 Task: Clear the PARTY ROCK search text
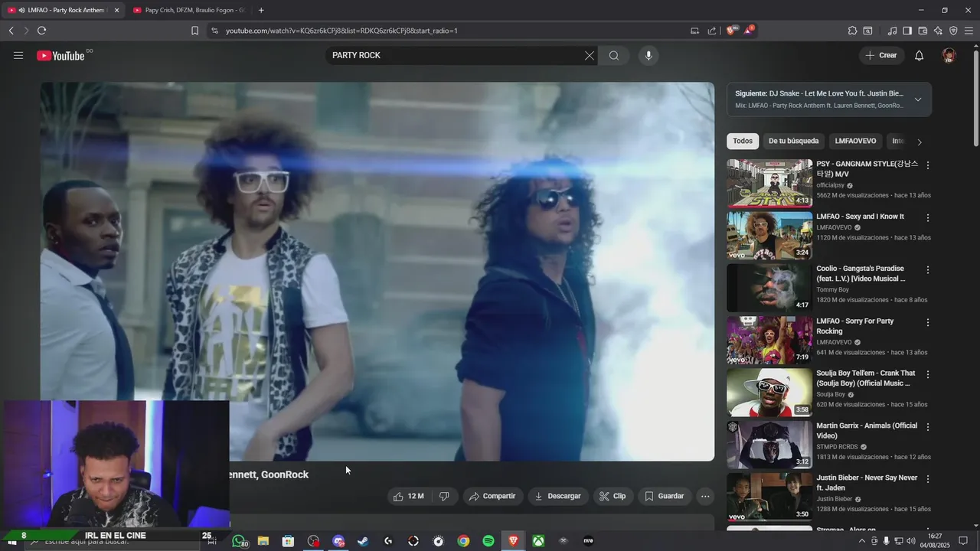(590, 55)
